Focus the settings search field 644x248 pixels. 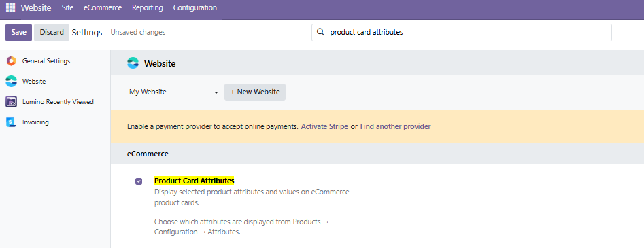[x=462, y=33]
